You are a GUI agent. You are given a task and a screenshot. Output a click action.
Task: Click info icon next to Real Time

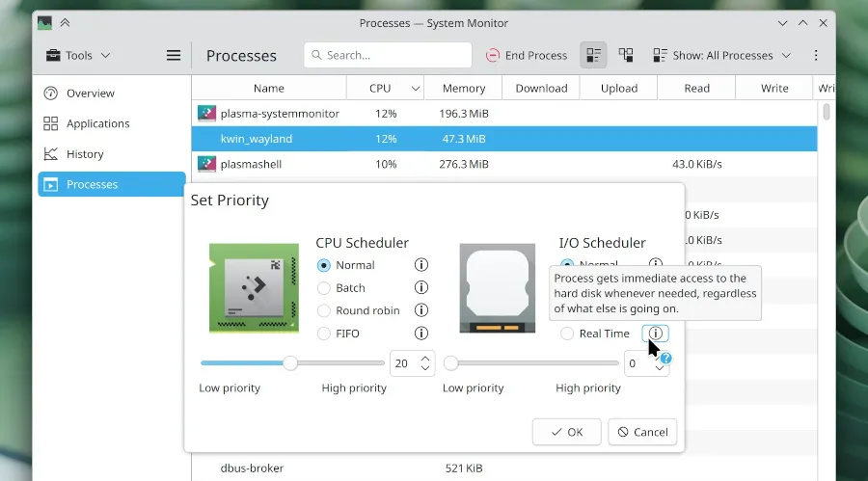(x=655, y=334)
